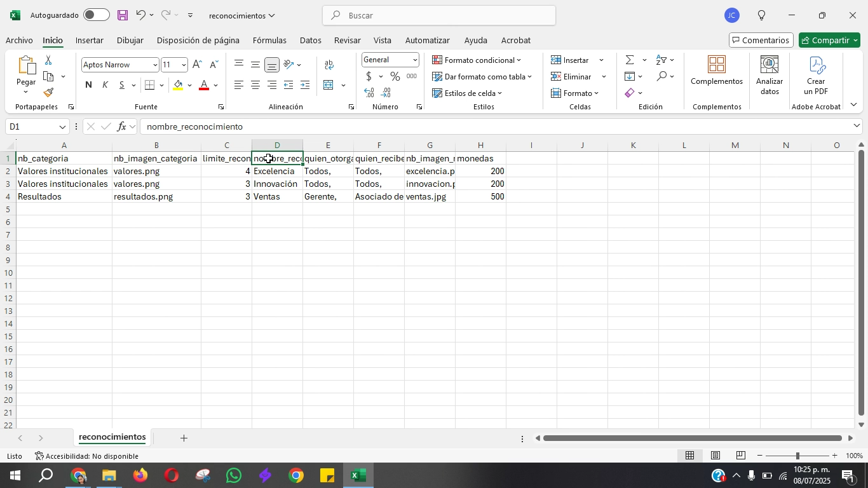This screenshot has width=868, height=488.
Task: Undo the last action
Action: tap(140, 15)
